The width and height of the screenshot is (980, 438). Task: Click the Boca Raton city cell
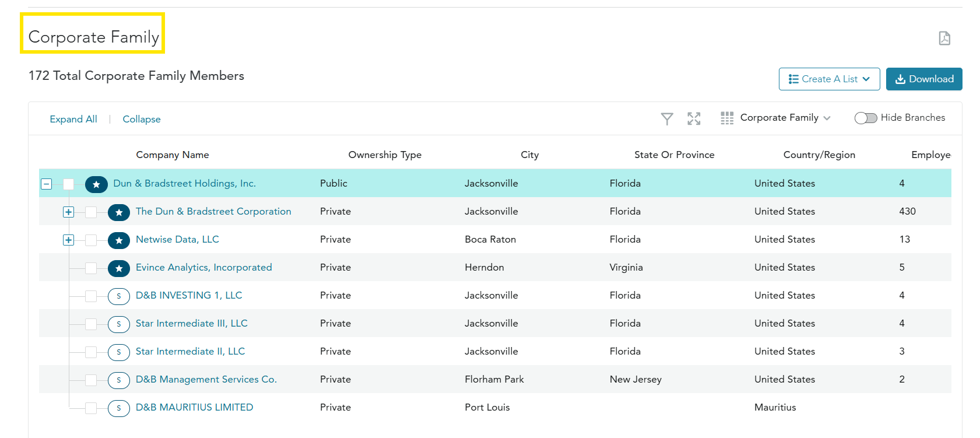[490, 239]
